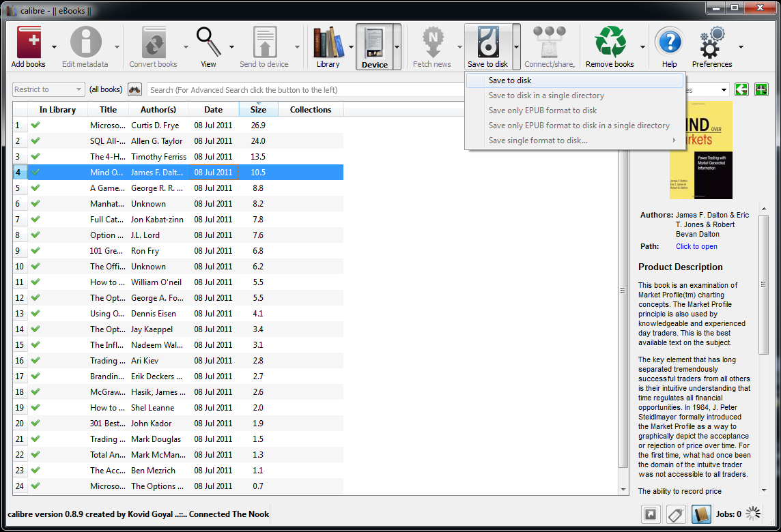
Task: Sort by the Collections column header
Action: click(311, 110)
